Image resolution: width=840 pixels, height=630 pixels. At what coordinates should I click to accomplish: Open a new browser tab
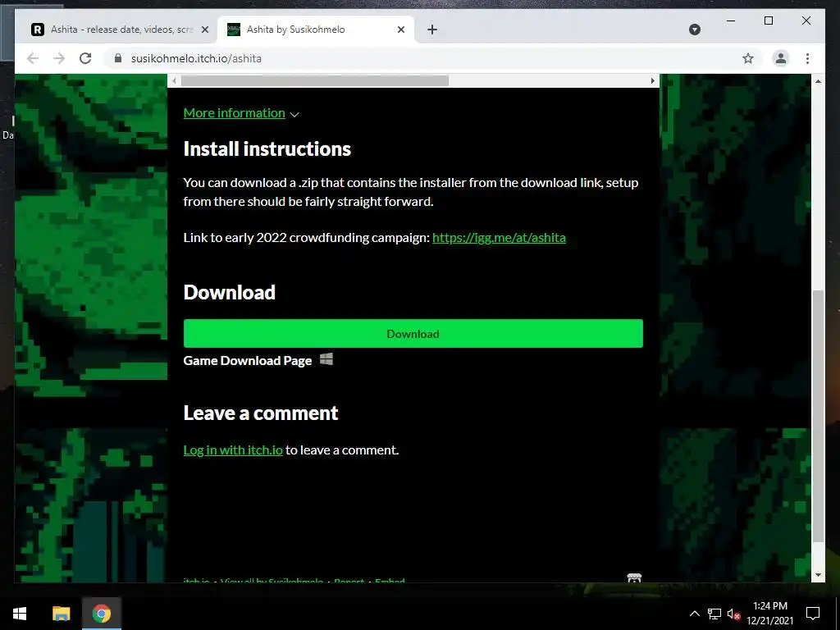click(x=432, y=30)
